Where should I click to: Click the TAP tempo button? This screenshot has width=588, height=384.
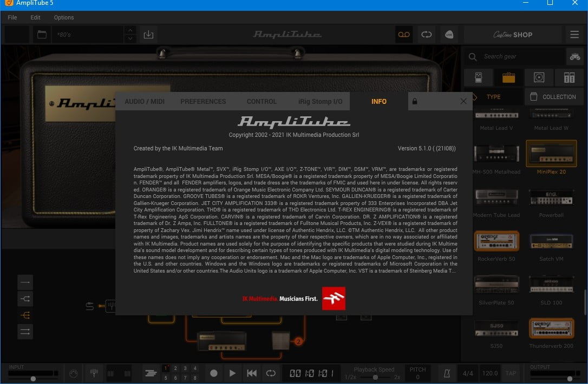point(511,373)
